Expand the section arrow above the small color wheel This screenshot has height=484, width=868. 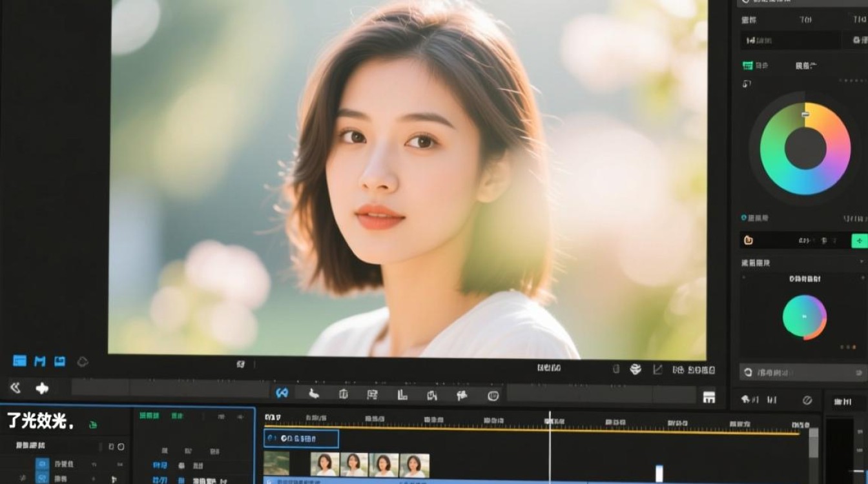(862, 262)
